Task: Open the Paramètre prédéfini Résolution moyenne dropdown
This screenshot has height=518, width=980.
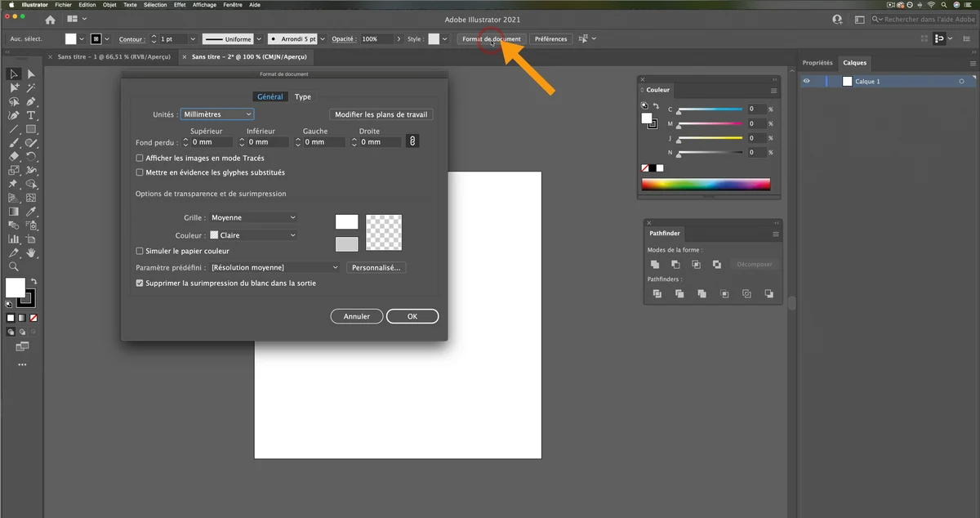Action: (274, 267)
